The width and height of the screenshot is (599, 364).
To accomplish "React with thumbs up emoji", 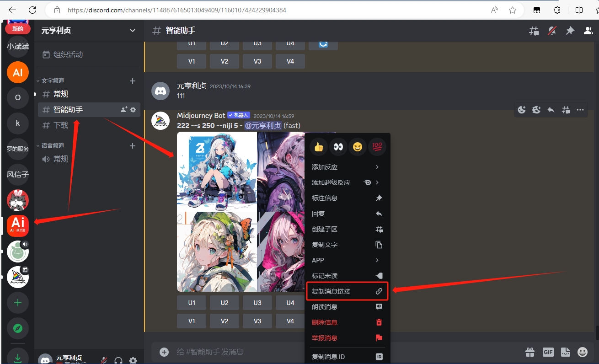I will click(319, 147).
